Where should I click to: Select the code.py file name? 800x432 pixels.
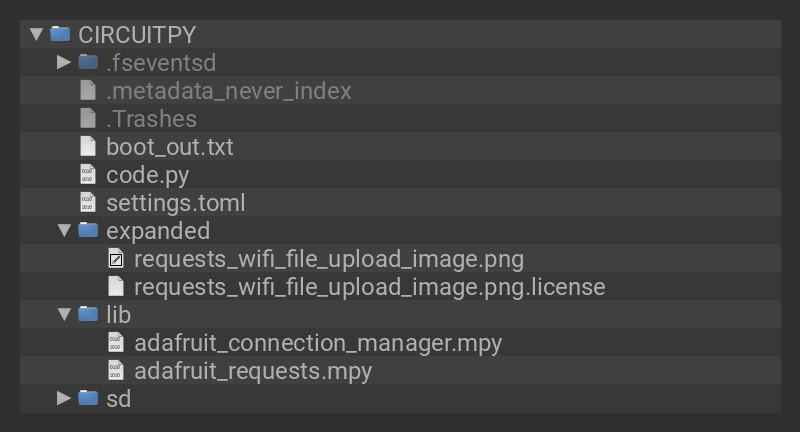pyautogui.click(x=147, y=175)
